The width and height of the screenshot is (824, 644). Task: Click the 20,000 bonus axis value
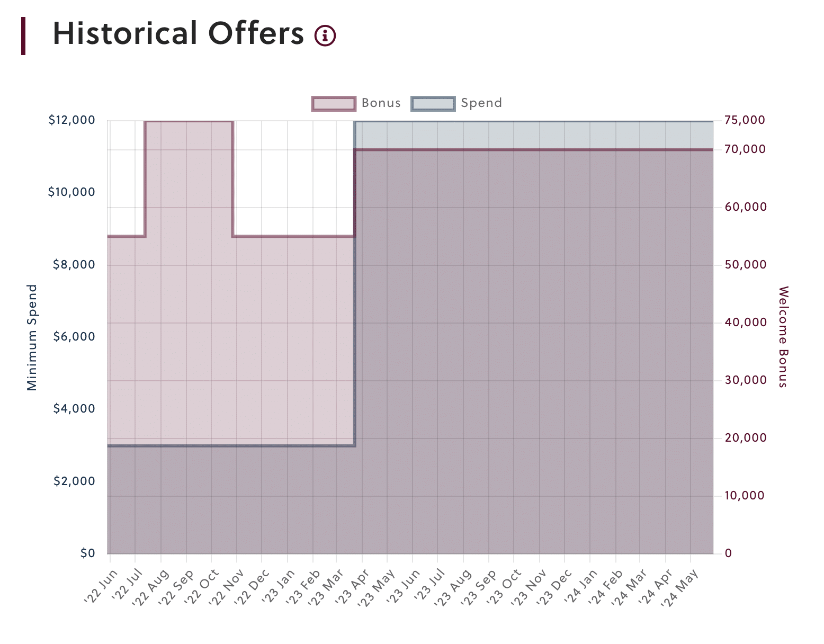745,438
